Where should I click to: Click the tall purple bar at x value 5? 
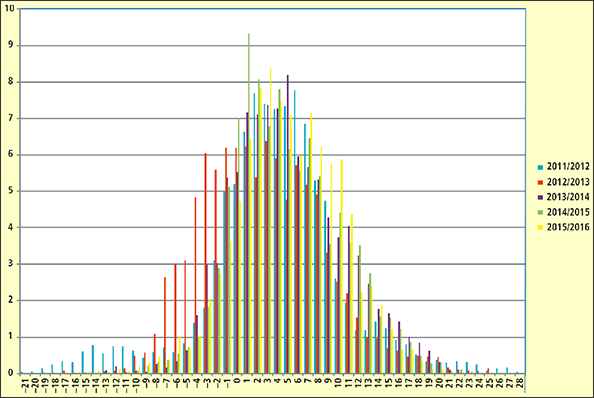[x=288, y=224]
